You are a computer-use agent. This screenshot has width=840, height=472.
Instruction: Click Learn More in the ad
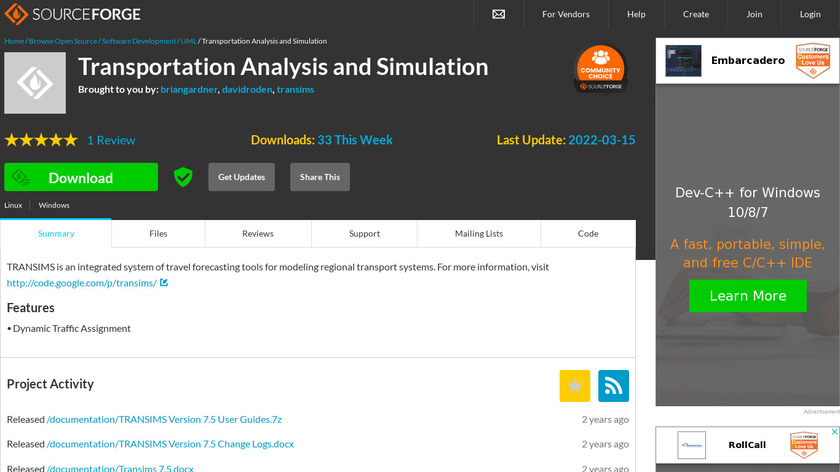pos(747,296)
